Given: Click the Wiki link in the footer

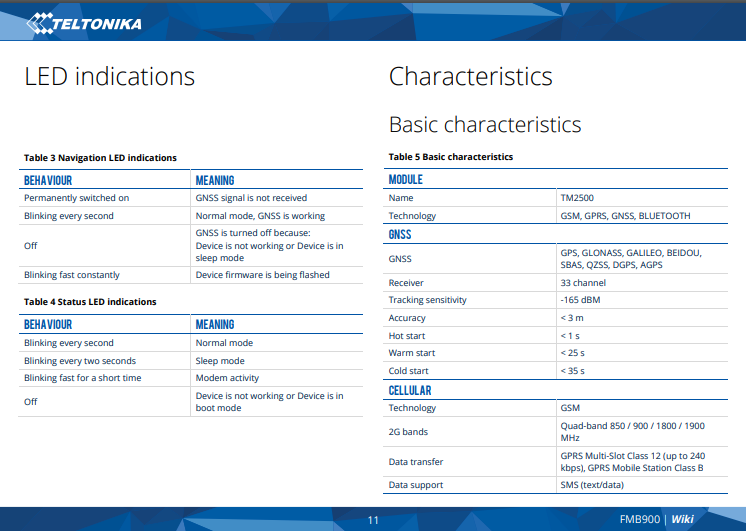Looking at the screenshot, I should [x=682, y=519].
